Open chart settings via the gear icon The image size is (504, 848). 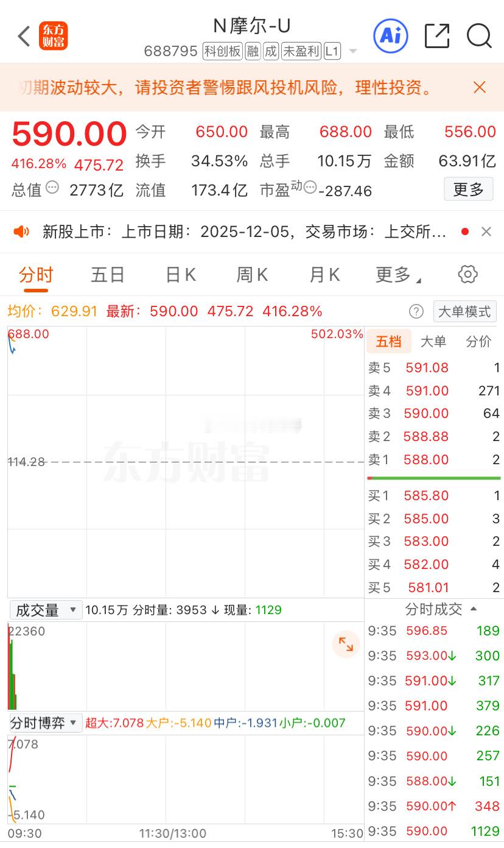click(467, 275)
